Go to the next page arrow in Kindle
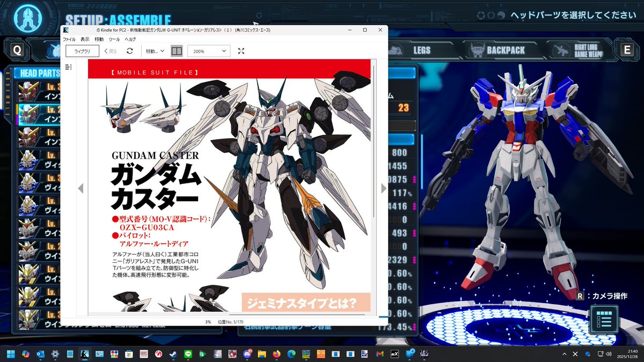 click(x=384, y=188)
